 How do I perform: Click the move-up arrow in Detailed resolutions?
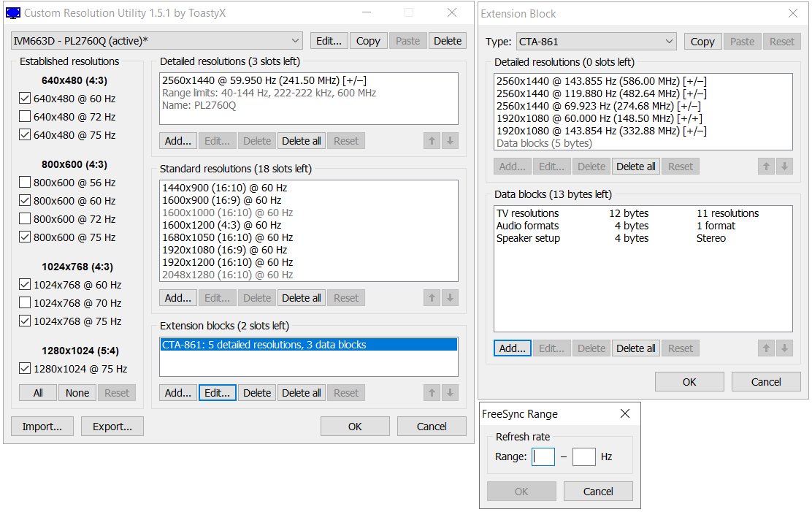click(x=432, y=141)
